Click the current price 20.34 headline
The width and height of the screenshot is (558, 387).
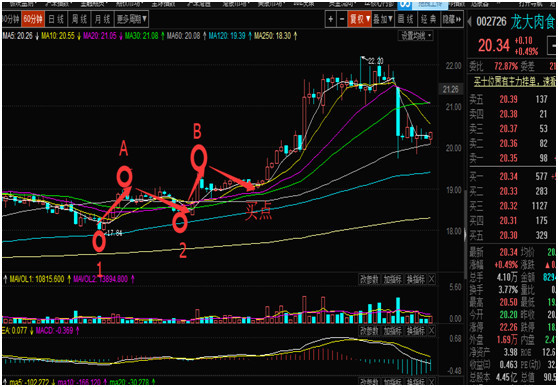coord(494,46)
